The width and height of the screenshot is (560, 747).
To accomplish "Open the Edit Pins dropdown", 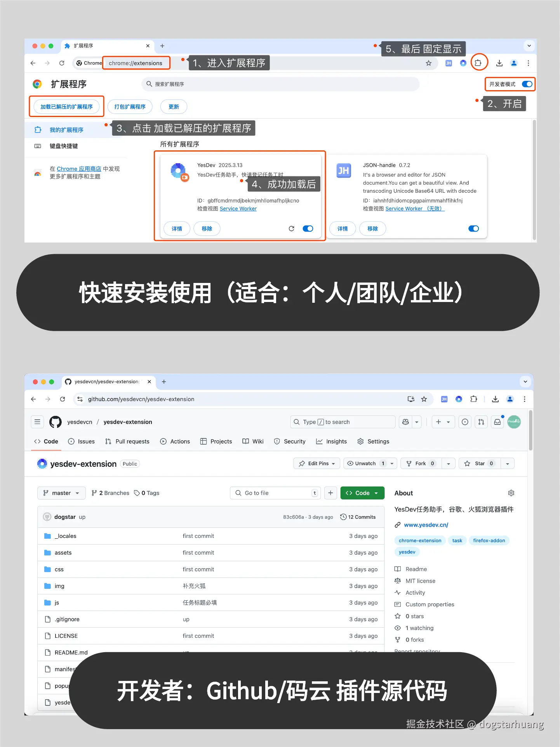I will 317,463.
